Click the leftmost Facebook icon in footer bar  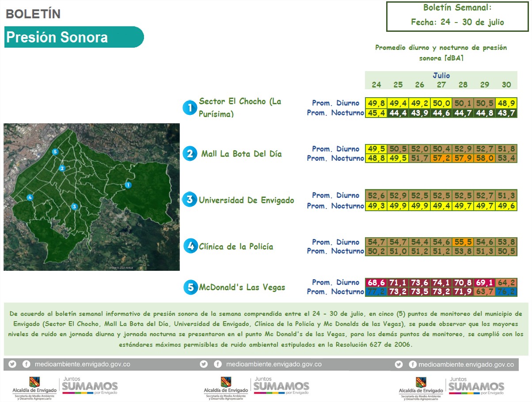[27, 364]
